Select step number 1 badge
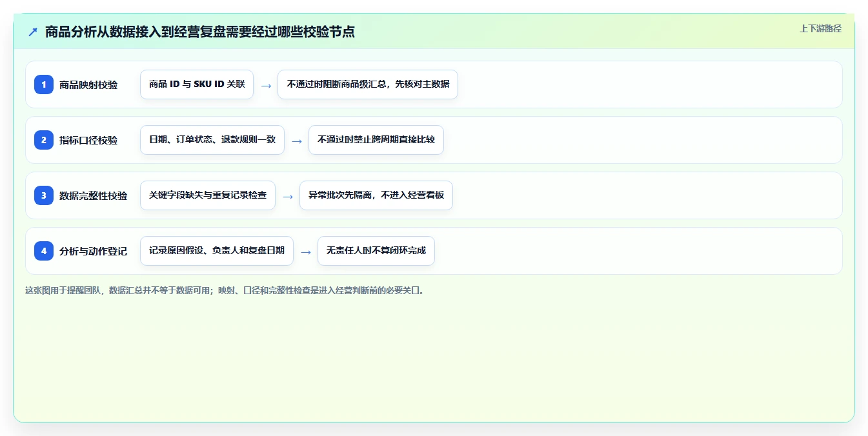The image size is (868, 436). coord(44,84)
